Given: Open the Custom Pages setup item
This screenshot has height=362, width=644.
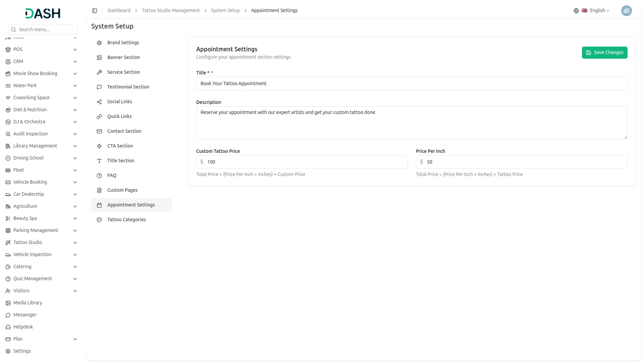Looking at the screenshot, I should pyautogui.click(x=122, y=190).
